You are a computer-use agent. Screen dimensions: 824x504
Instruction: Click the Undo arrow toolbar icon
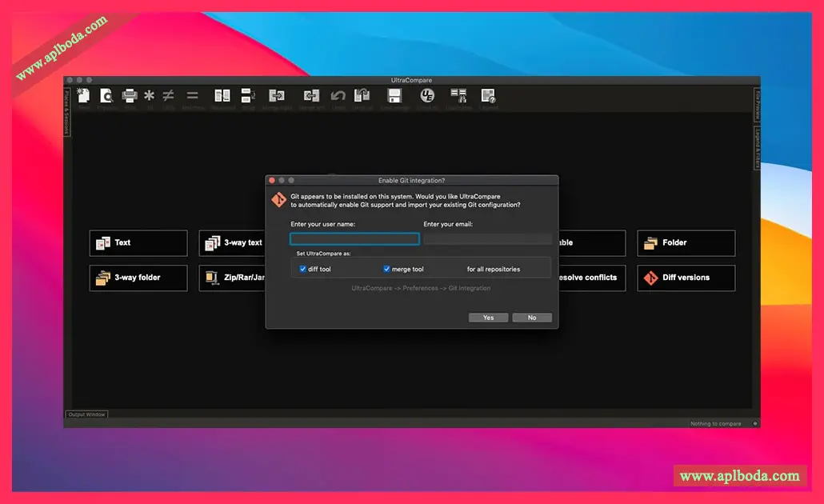(338, 96)
